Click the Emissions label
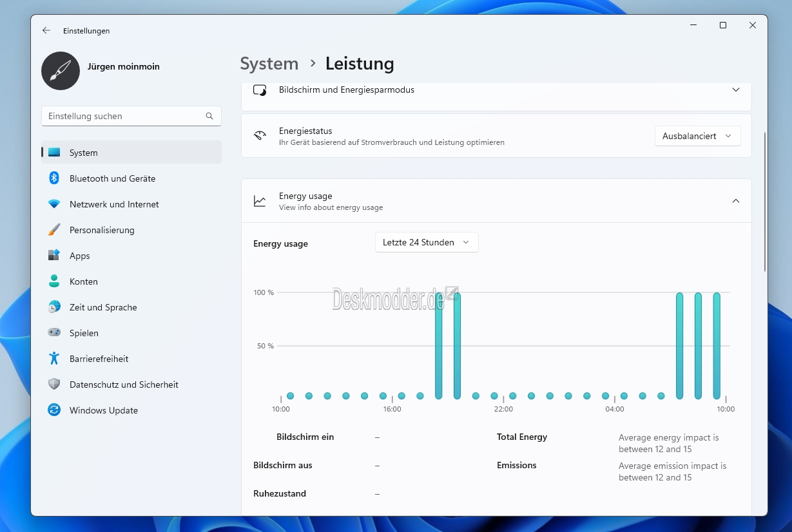This screenshot has height=532, width=792. click(x=517, y=465)
